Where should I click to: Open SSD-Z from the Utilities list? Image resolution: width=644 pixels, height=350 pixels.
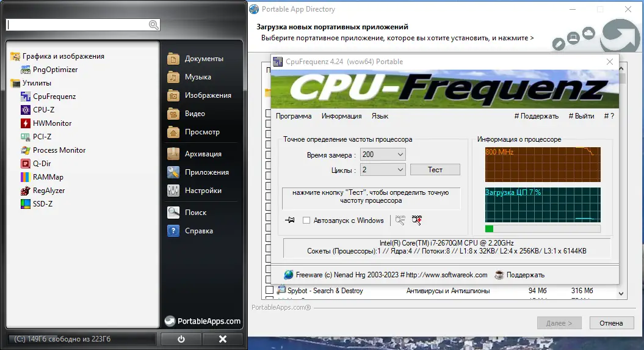(x=37, y=204)
